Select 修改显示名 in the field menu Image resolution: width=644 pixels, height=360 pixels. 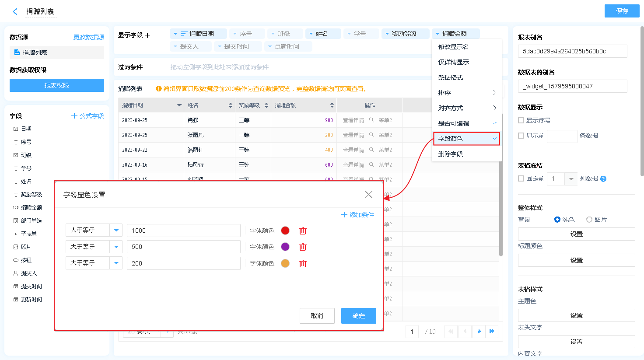[x=453, y=47]
